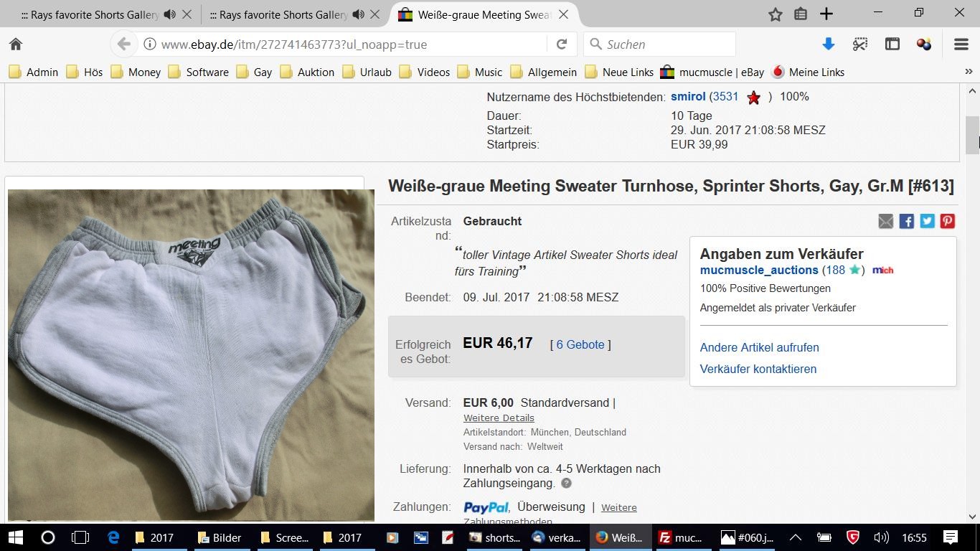Viewport: 980px width, 551px height.
Task: Toggle the Windows volume speaker icon
Action: click(x=881, y=537)
